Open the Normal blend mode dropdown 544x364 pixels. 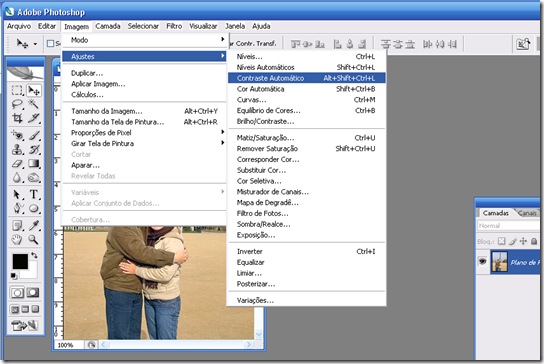coord(508,226)
